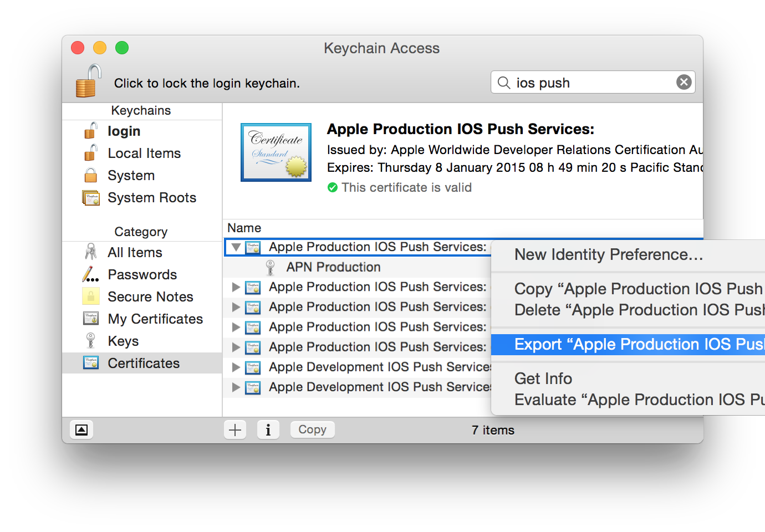Click the info (i) button

(x=268, y=430)
